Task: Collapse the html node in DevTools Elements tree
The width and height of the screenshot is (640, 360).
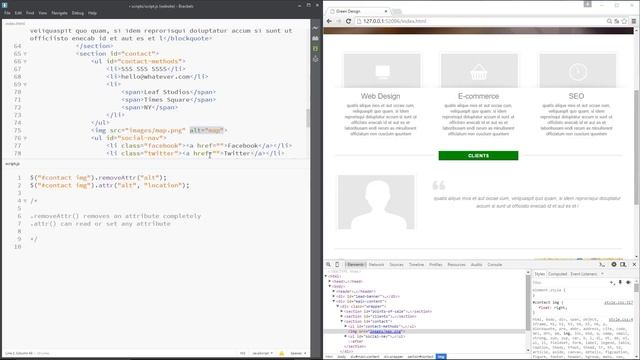Action: [326, 276]
